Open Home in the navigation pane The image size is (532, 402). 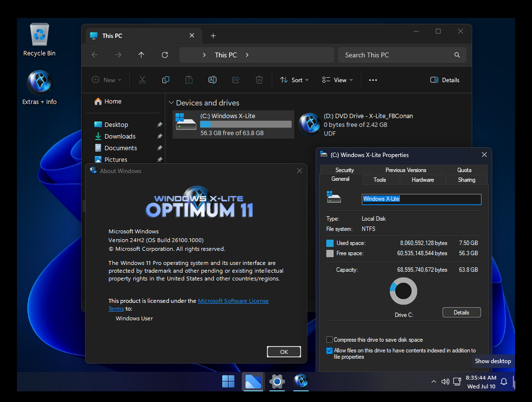click(108, 102)
